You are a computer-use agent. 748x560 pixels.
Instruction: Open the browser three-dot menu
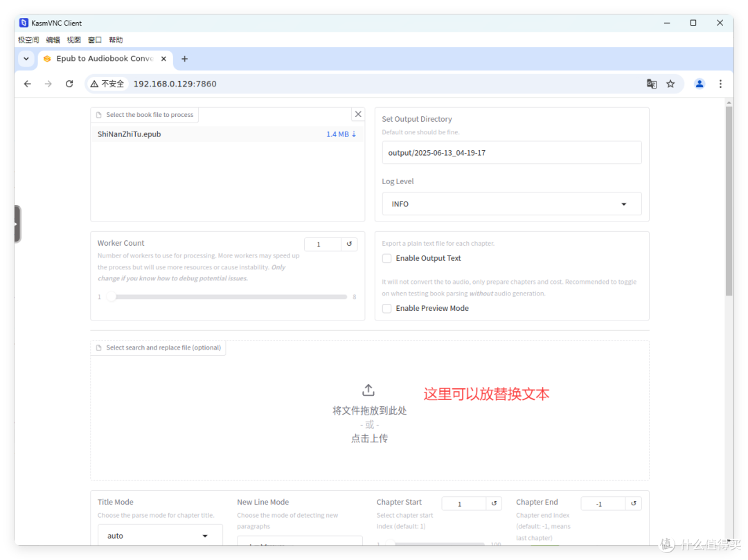(720, 84)
